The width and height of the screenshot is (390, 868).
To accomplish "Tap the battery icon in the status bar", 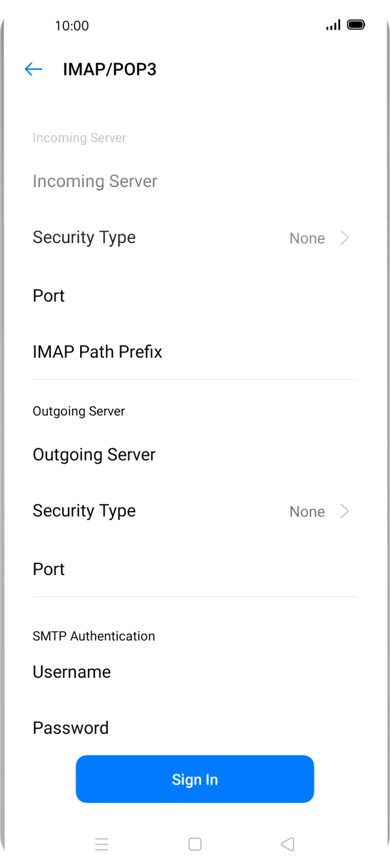I will tap(356, 25).
